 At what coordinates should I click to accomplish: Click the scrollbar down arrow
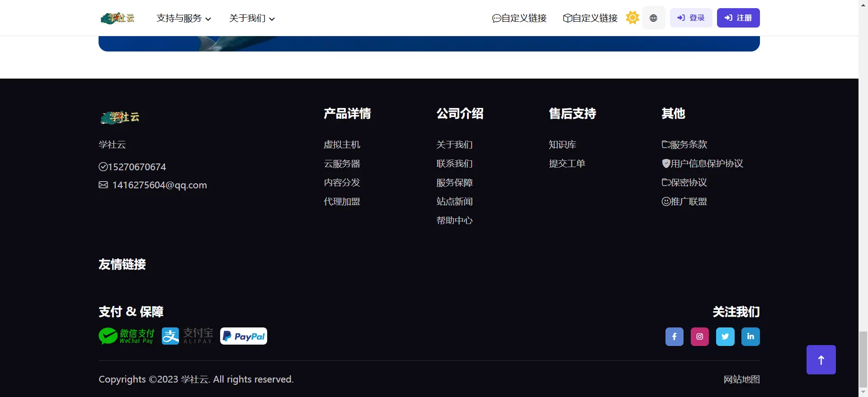click(863, 392)
